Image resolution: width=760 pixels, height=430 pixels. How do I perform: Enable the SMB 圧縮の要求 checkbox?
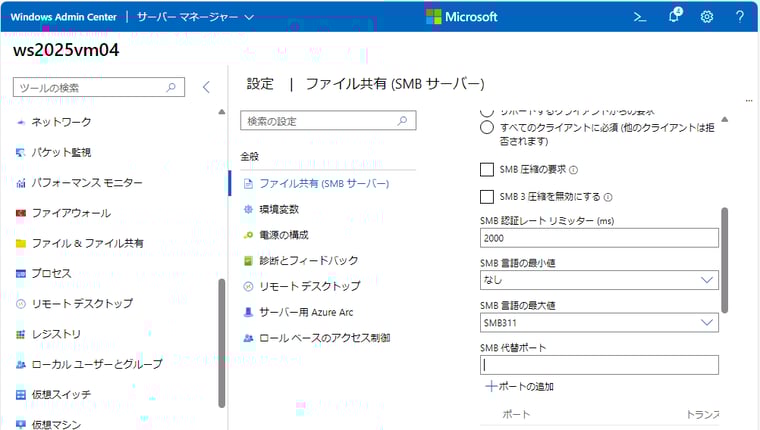(487, 170)
